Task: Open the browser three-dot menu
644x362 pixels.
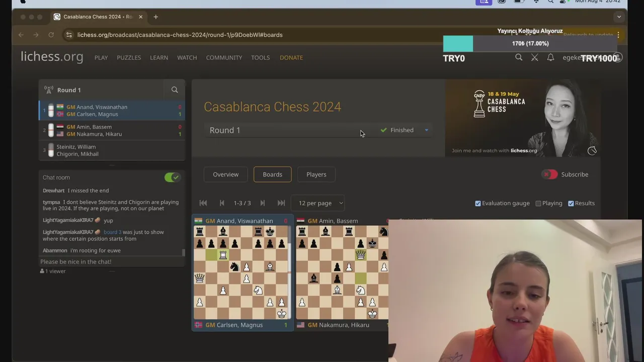Action: click(618, 35)
